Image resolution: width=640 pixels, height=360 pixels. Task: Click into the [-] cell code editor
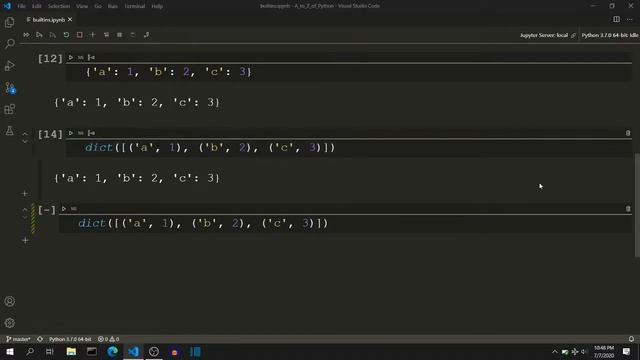point(345,223)
